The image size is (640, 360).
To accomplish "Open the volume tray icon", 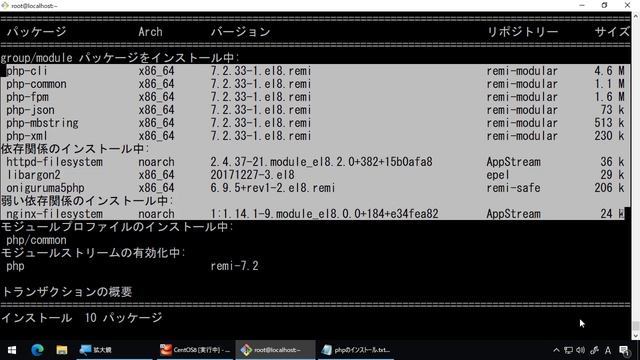I will [x=580, y=350].
